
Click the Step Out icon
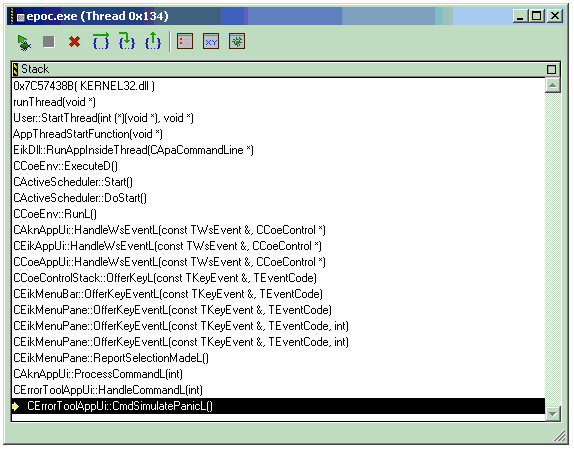[153, 41]
